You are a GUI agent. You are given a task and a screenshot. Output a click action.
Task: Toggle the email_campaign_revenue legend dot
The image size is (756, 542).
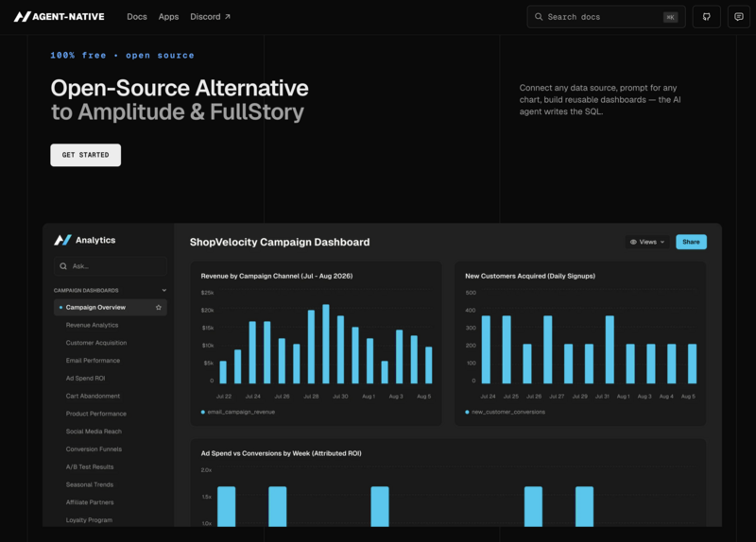click(x=203, y=412)
